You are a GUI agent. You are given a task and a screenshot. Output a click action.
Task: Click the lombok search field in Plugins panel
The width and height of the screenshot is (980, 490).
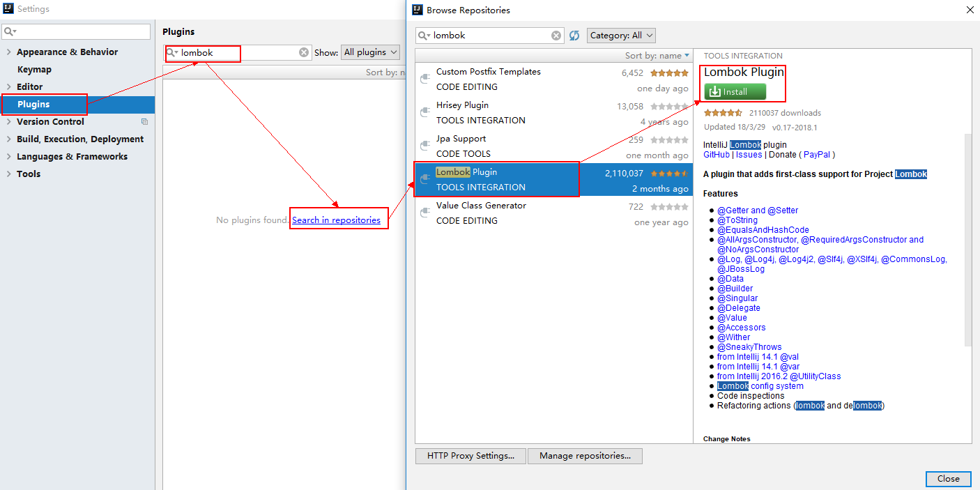pyautogui.click(x=237, y=52)
